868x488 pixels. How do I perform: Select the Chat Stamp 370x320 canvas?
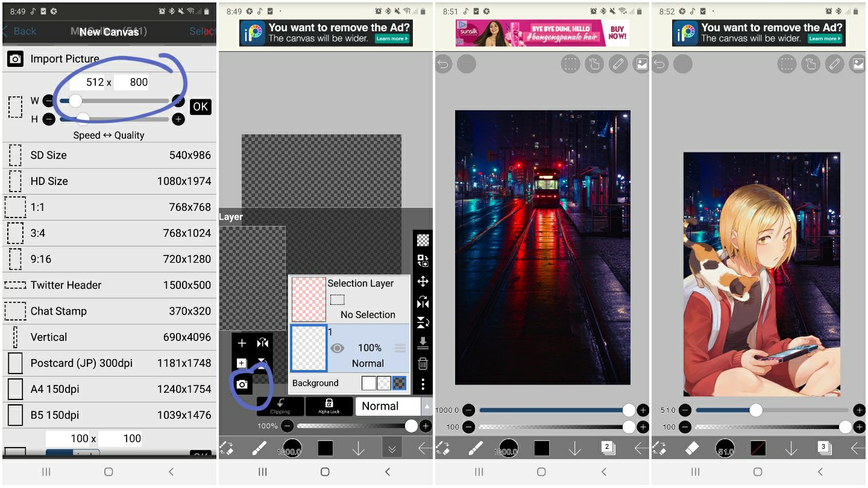click(x=109, y=311)
